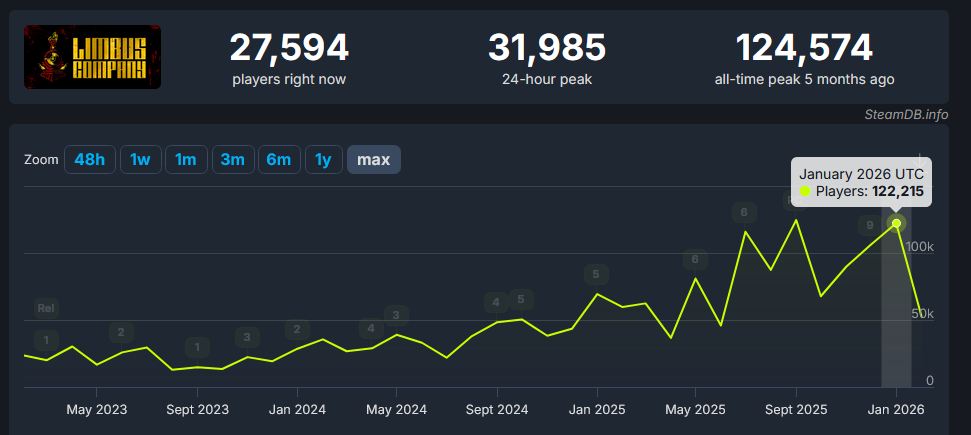The image size is (971, 435).
Task: Click event marker 6 between May and Sept 2025
Action: coord(744,213)
